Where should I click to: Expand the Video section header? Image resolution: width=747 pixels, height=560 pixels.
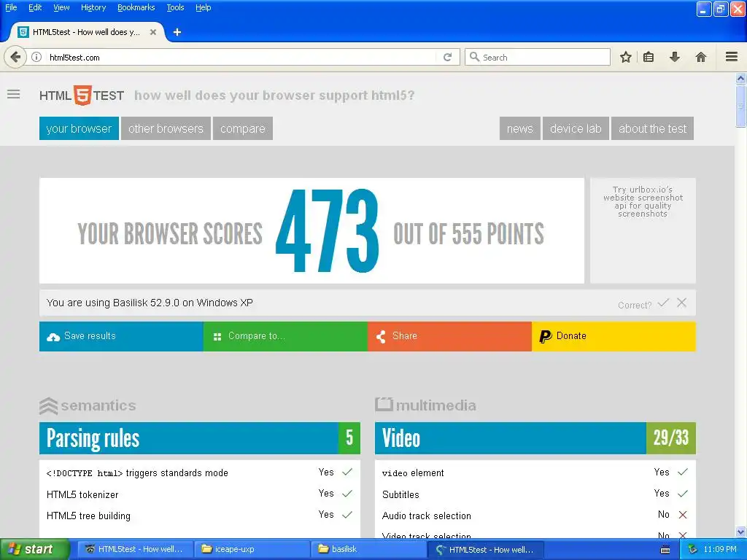(x=535, y=438)
